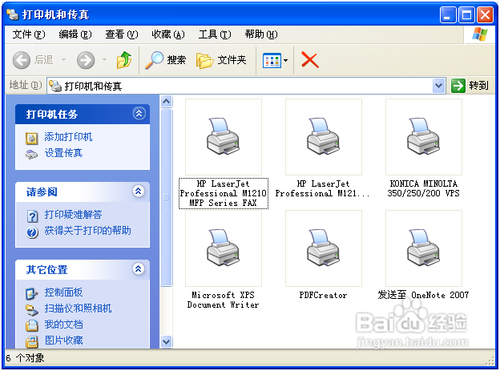Open the address bar dropdown arrow
Image resolution: width=500 pixels, height=371 pixels.
click(x=439, y=86)
